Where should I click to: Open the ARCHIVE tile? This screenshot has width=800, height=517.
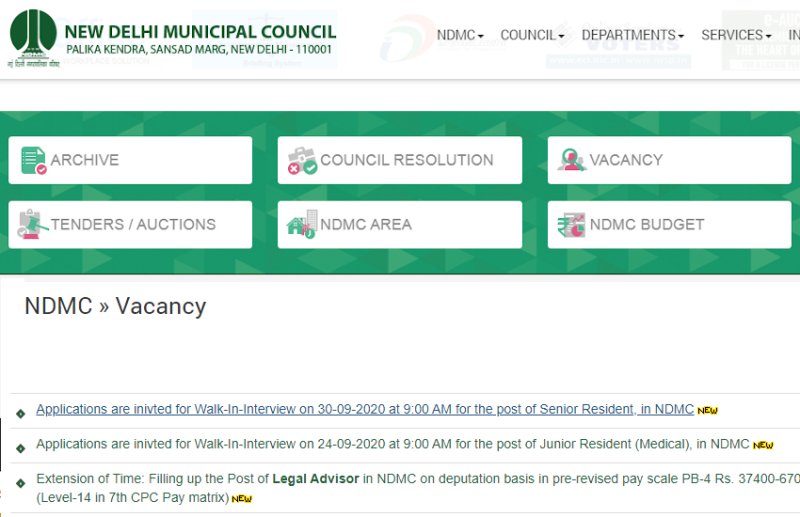point(130,160)
